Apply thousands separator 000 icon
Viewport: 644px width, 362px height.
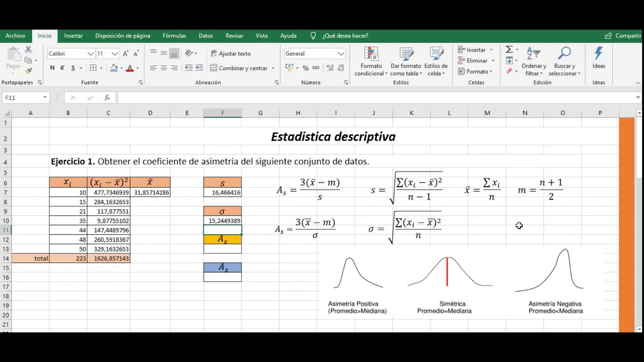316,68
